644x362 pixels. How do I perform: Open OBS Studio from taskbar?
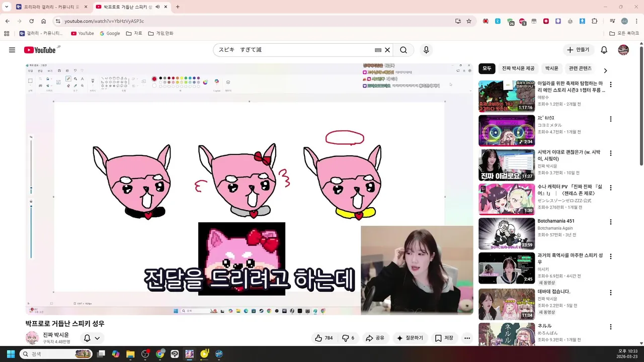(x=145, y=354)
